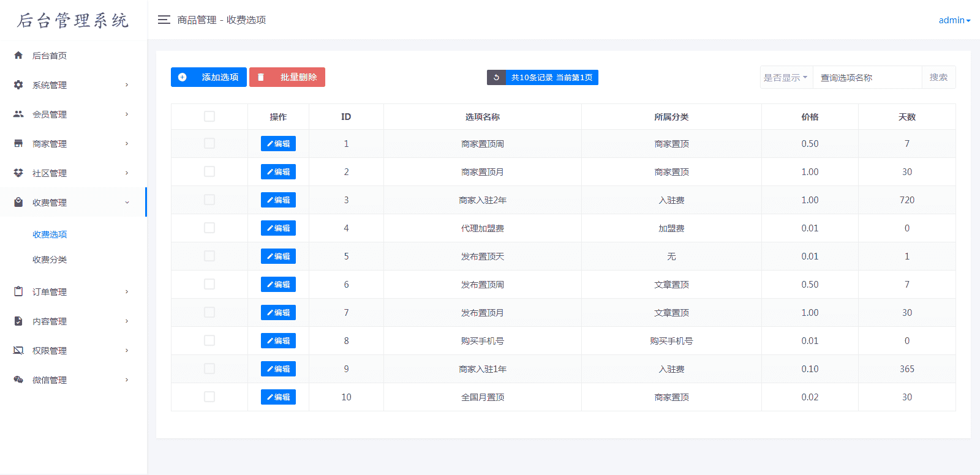Click the 购买手机号 option name cell

(x=483, y=340)
